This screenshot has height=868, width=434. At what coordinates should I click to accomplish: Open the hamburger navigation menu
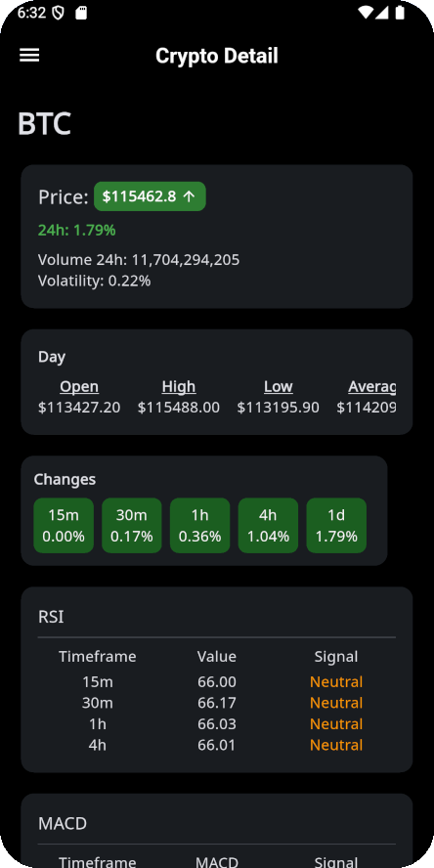[29, 55]
